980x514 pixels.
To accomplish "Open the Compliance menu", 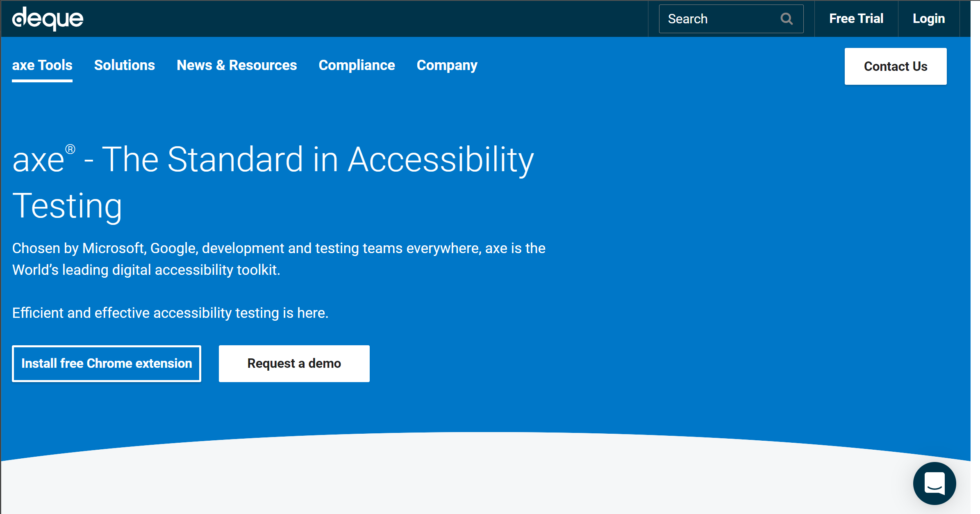I will pyautogui.click(x=357, y=66).
